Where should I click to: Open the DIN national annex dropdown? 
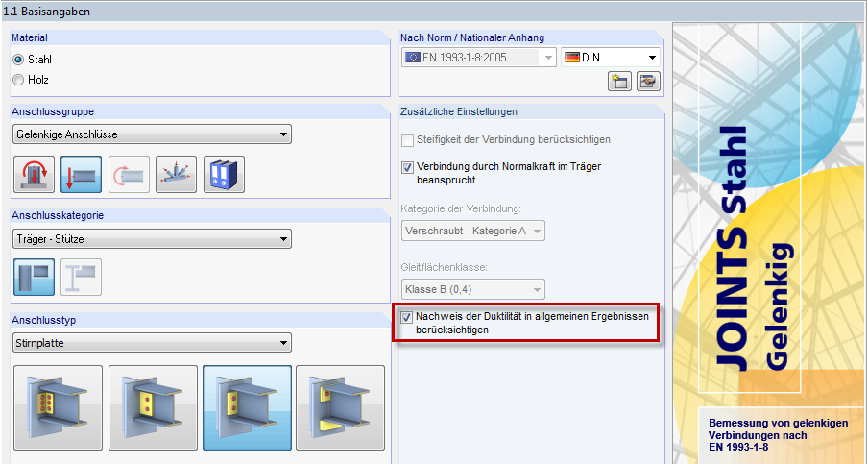[x=611, y=58]
